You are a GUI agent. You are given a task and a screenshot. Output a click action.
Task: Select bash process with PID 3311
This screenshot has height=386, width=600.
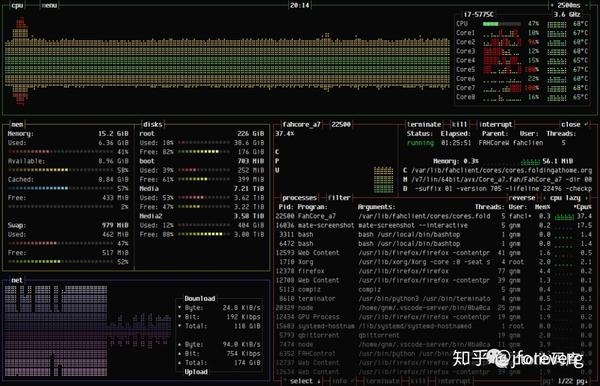434,235
